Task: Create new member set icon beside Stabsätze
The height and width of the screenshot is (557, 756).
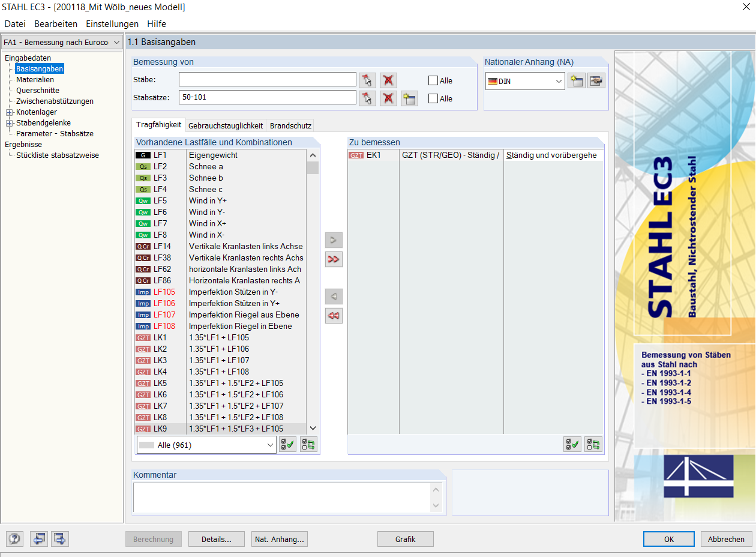Action: click(x=409, y=98)
